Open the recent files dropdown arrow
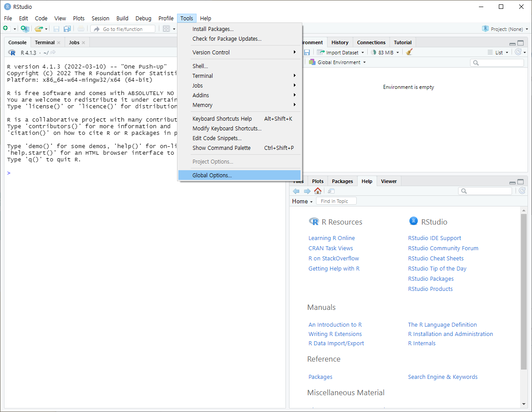 [46, 29]
